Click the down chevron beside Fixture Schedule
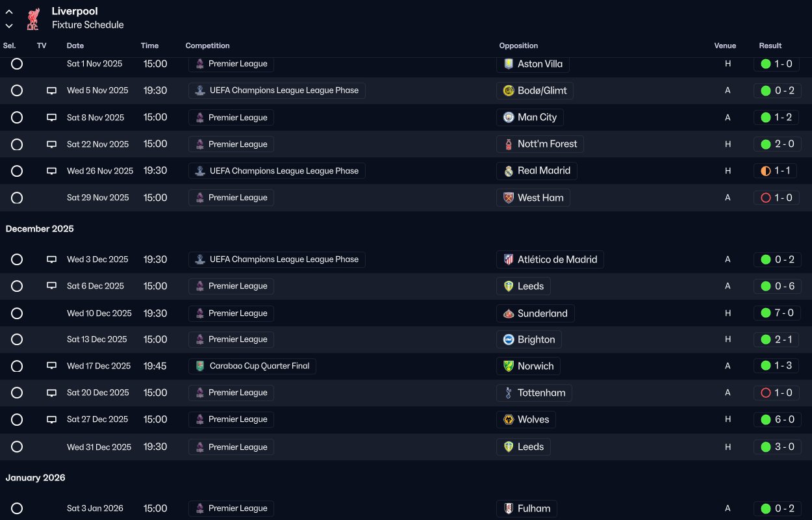Screen dimensions: 812x520 pos(9,26)
